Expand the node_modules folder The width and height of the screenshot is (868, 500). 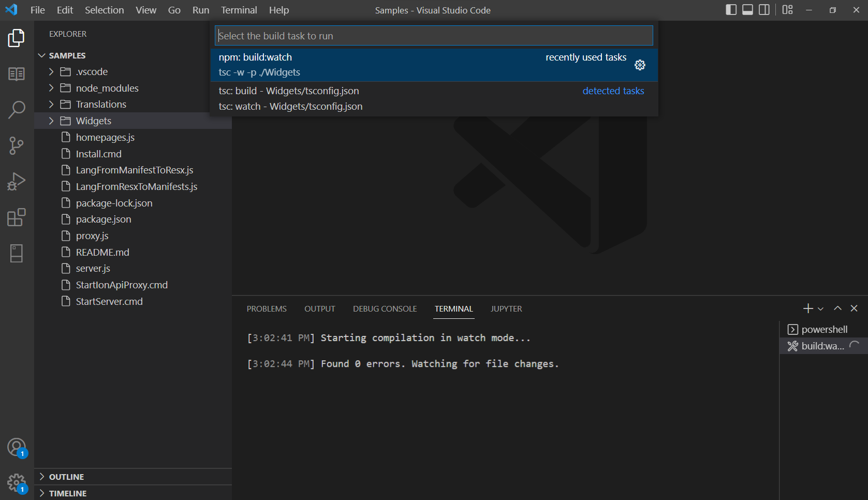click(x=133, y=88)
